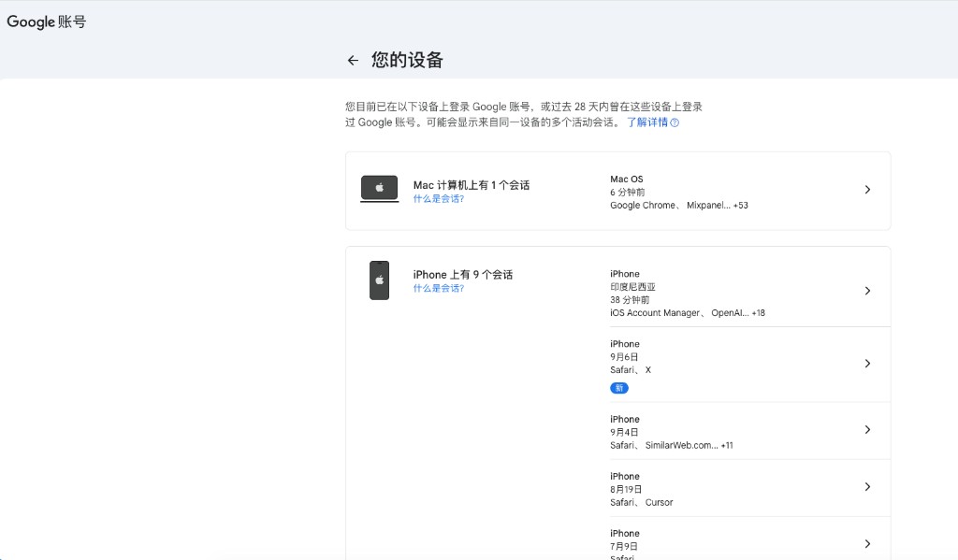Click the 6 分钟前 timestamp
958x560 pixels.
pyautogui.click(x=628, y=193)
